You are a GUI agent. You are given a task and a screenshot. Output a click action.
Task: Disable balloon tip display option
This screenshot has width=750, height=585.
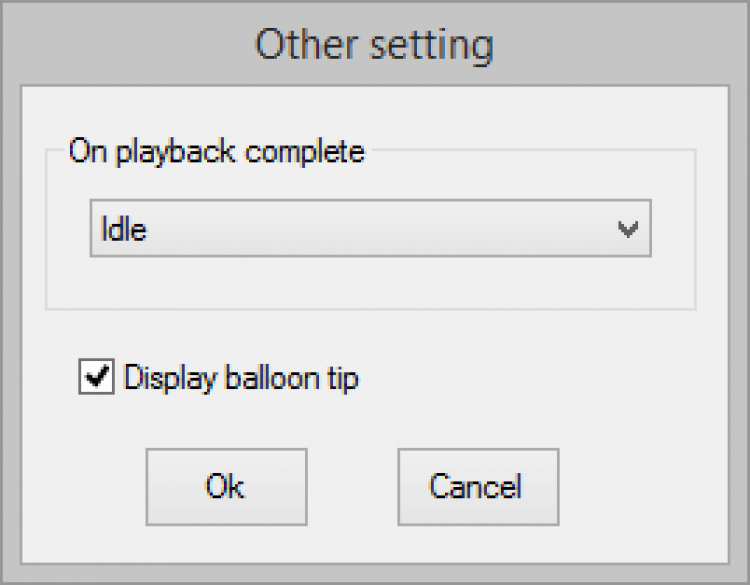click(x=96, y=379)
